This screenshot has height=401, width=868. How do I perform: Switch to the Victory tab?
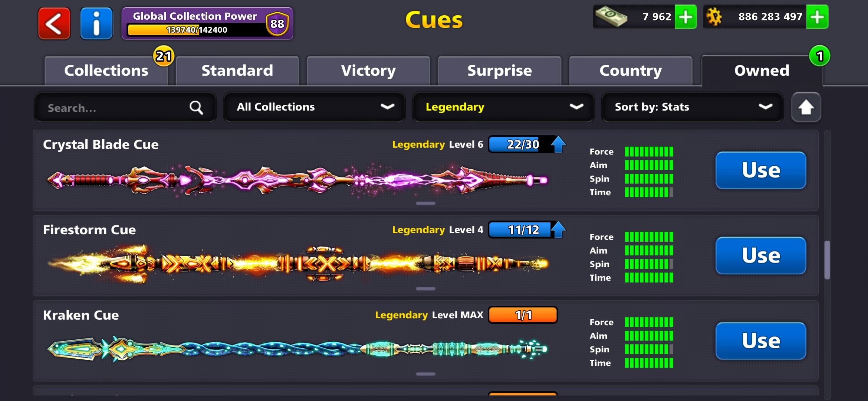[368, 71]
